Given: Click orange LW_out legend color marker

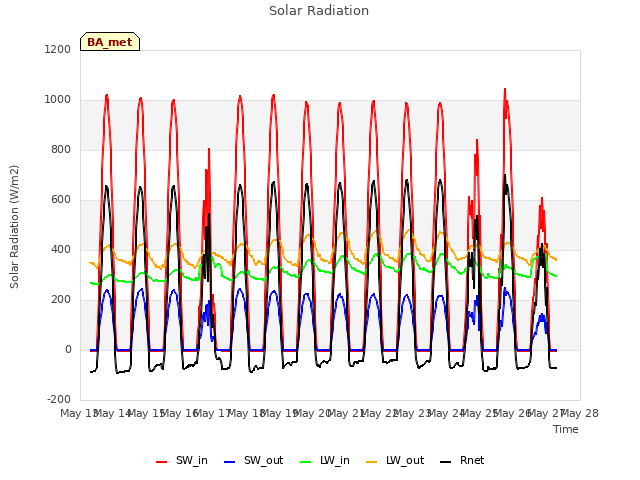Looking at the screenshot, I should [371, 462].
